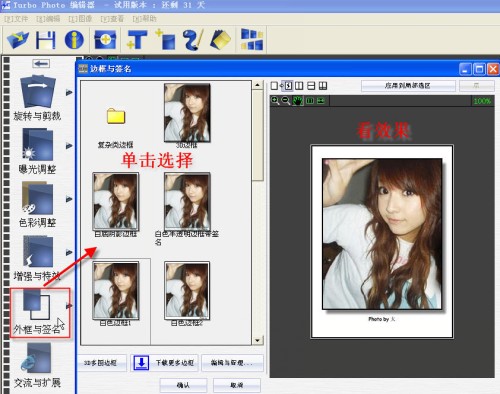Image resolution: width=500 pixels, height=394 pixels.
Task: Select the yellow eraser tool
Action: pos(221,40)
